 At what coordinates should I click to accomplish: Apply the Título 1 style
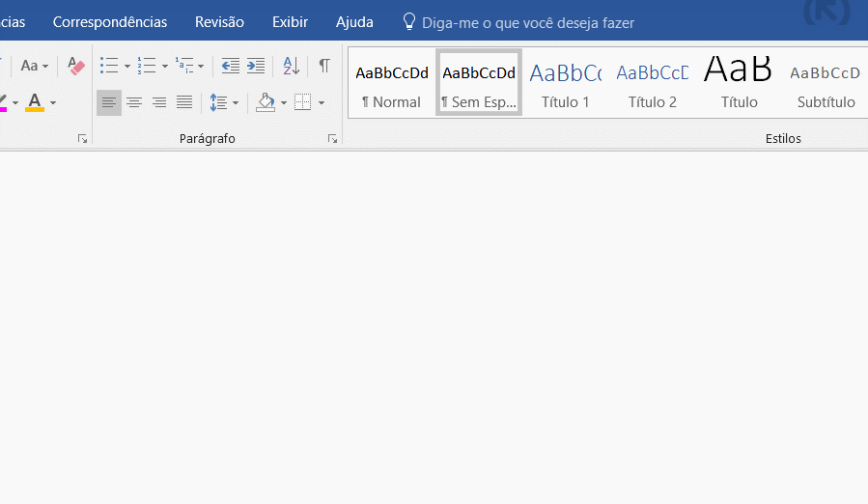566,84
